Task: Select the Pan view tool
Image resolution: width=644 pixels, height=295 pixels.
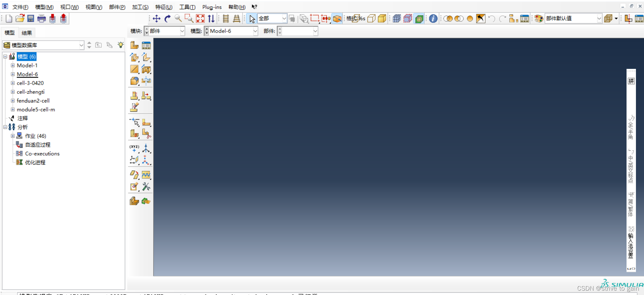Action: pos(157,18)
